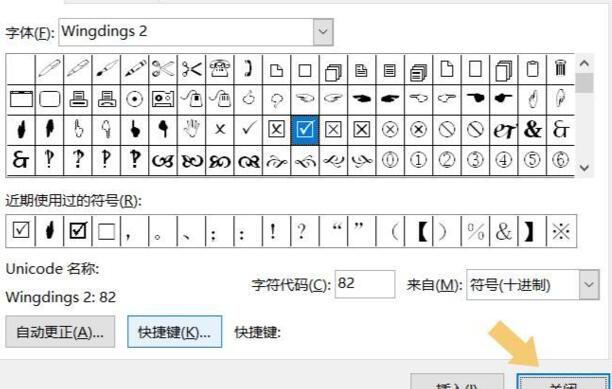Viewport: 612px width, 389px height.
Task: Select the closing double quote in recent symbols
Action: click(x=362, y=231)
